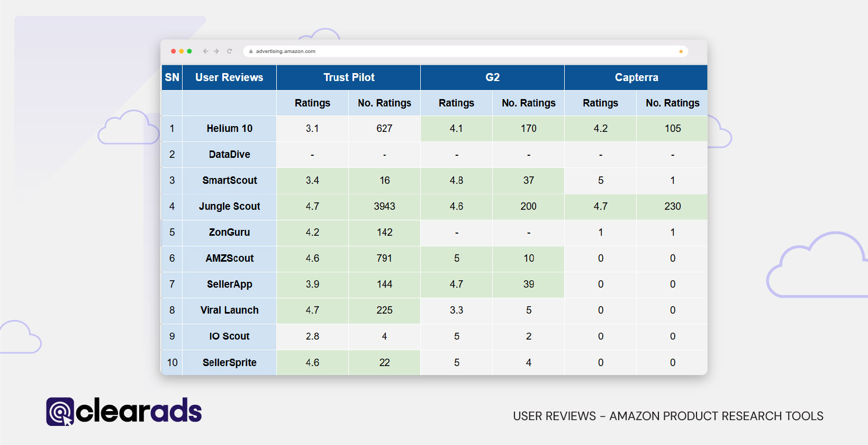Screen dimensions: 868x445
Task: Click the Trust Pilot header
Action: (x=349, y=77)
